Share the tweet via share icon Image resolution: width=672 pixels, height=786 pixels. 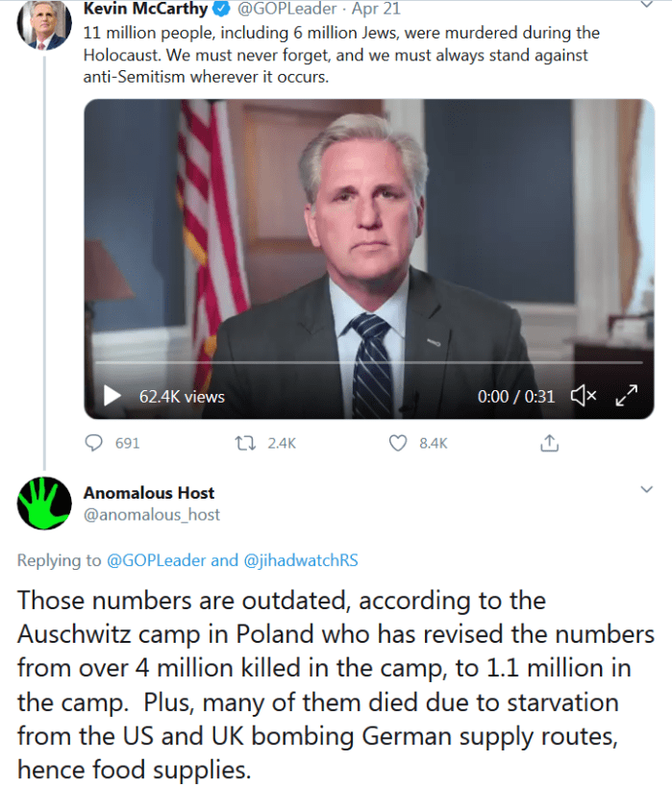[x=550, y=443]
